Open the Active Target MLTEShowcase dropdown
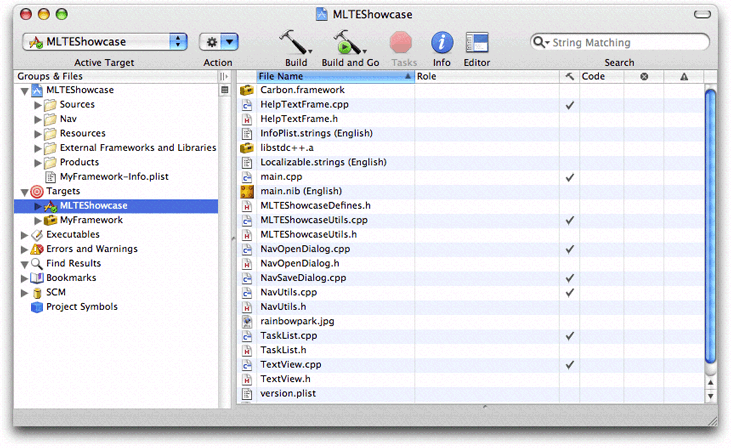Screen dimensions: 731x448 [x=105, y=42]
